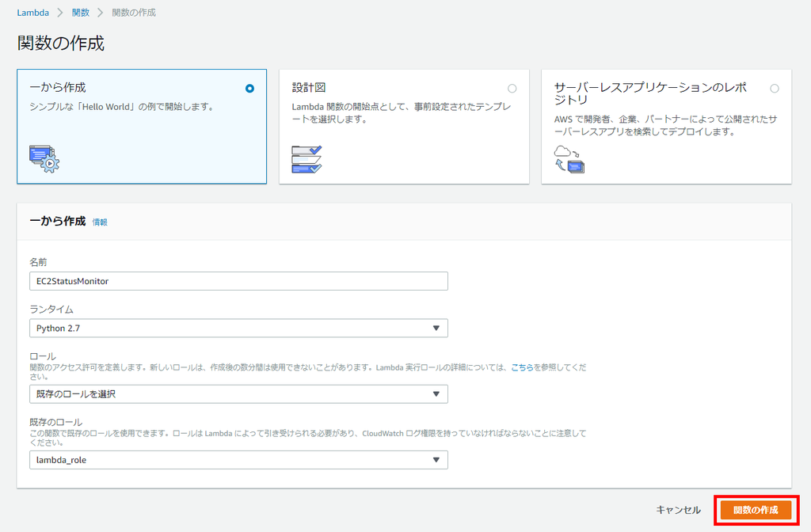Image resolution: width=811 pixels, height=532 pixels.
Task: Click the cloud repository icon in the serverless card
Action: click(x=569, y=159)
